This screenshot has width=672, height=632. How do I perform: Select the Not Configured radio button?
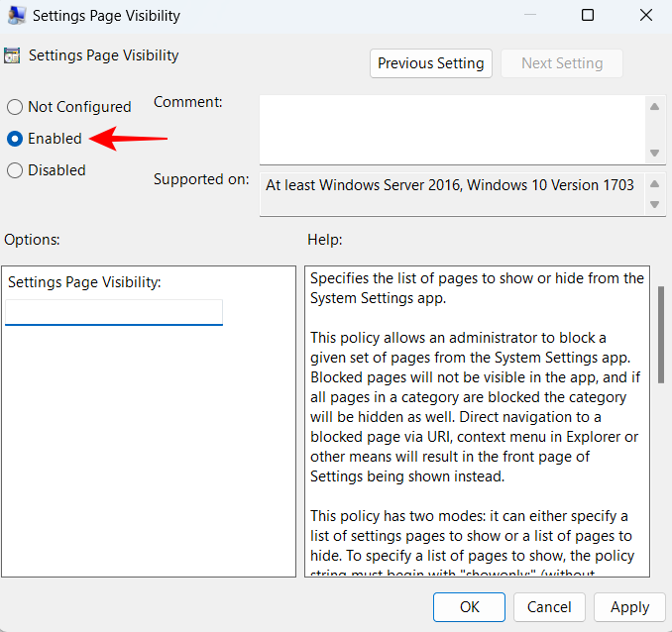pyautogui.click(x=15, y=107)
